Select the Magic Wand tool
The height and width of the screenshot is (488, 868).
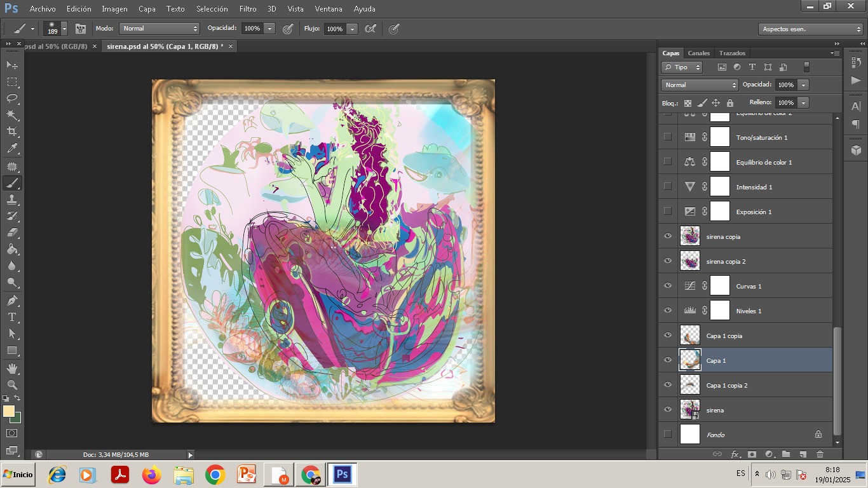(12, 115)
